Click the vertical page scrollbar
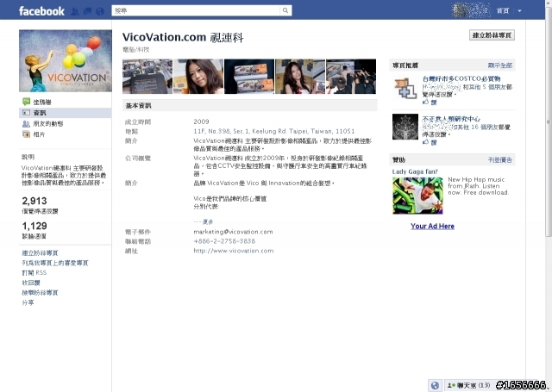 pyautogui.click(x=549, y=122)
